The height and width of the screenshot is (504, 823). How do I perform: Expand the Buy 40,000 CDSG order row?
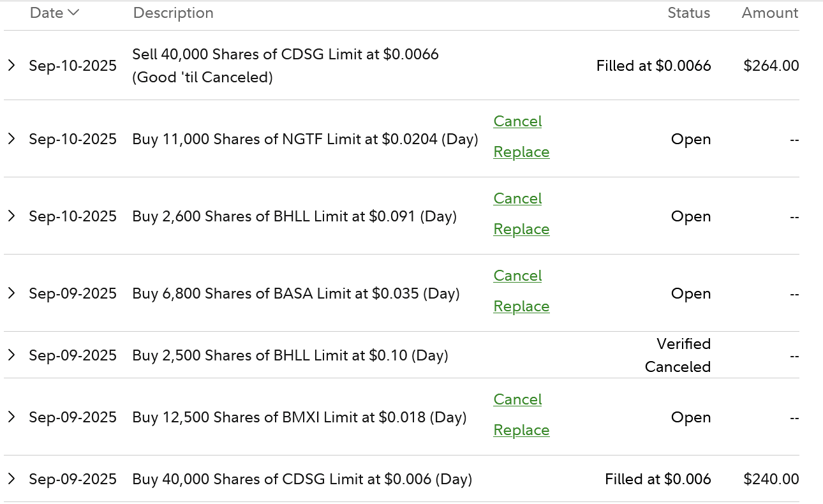point(11,478)
